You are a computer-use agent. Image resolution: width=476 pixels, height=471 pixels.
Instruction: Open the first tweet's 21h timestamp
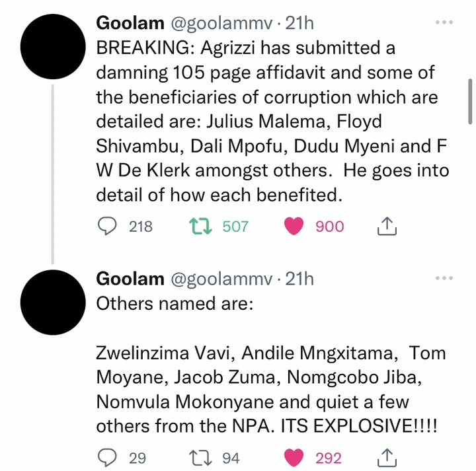click(x=299, y=23)
